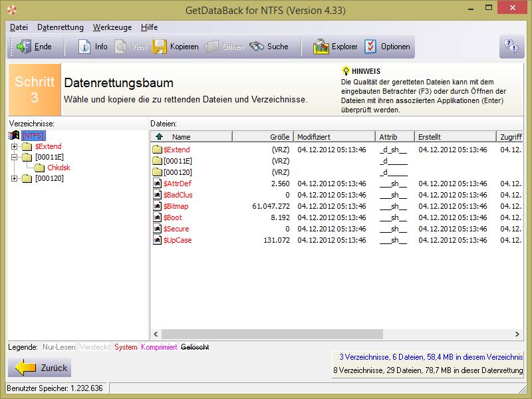
Task: Click the 8.192 size value
Action: point(280,217)
